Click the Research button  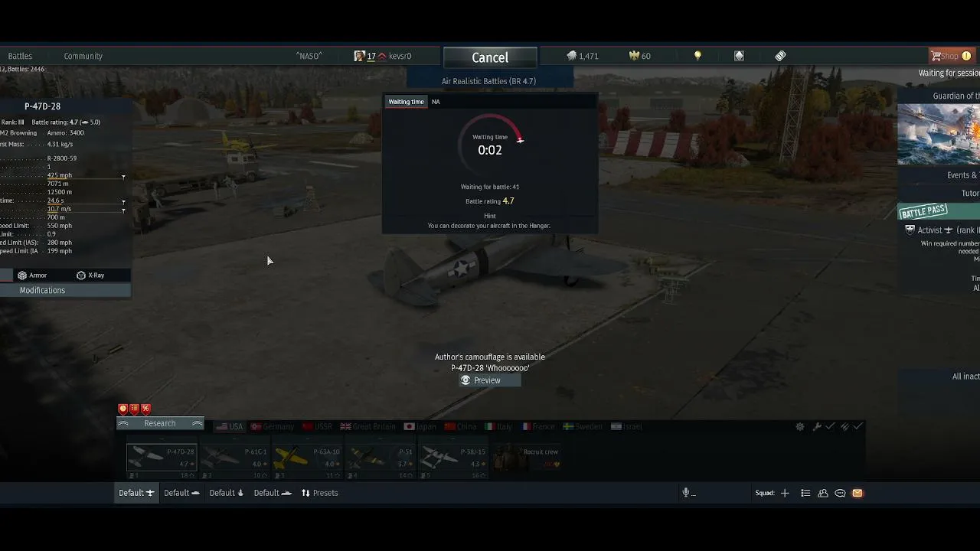tap(160, 424)
